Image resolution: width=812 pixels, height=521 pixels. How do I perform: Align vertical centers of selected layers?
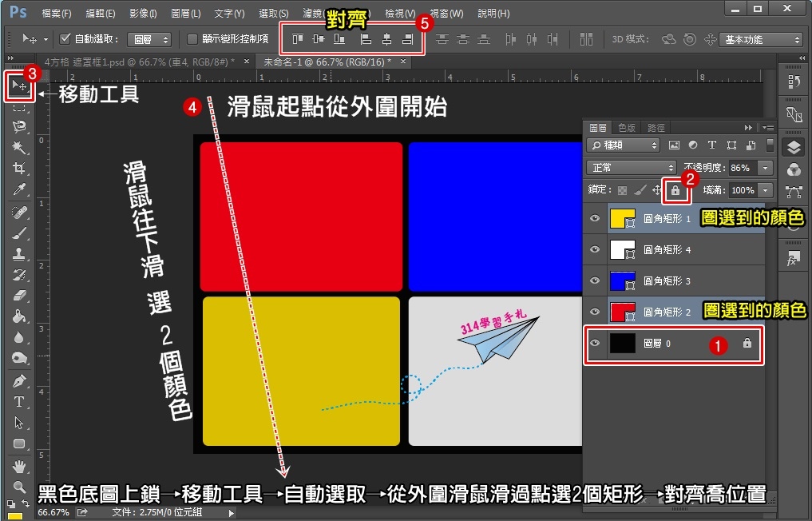(319, 39)
